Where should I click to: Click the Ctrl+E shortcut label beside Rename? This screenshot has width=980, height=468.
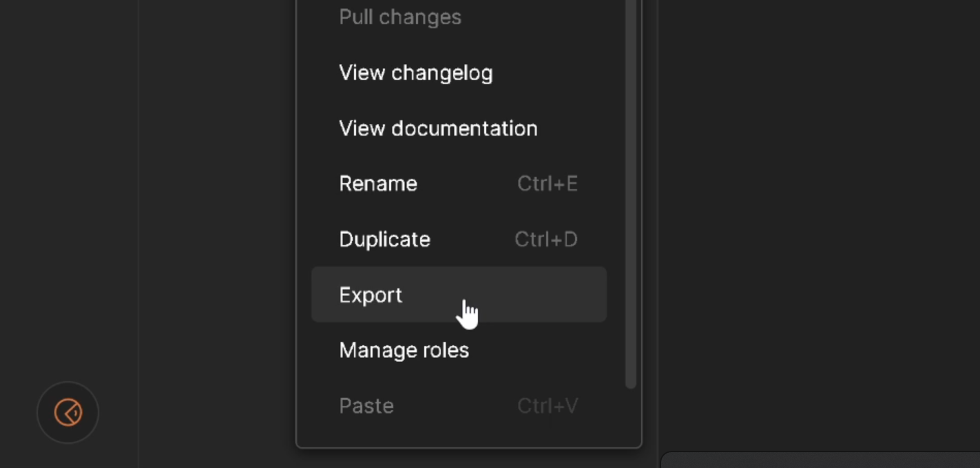pos(548,183)
